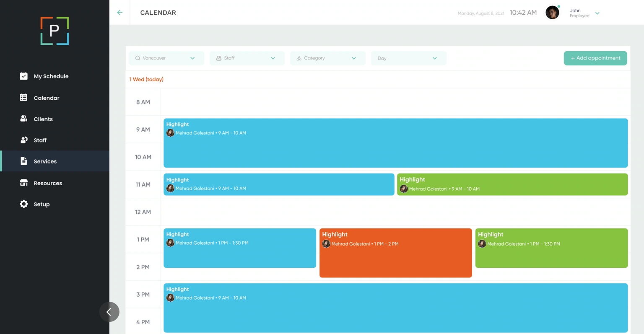Viewport: 644px width, 334px height.
Task: Go back with the top-left arrow icon
Action: click(x=120, y=13)
